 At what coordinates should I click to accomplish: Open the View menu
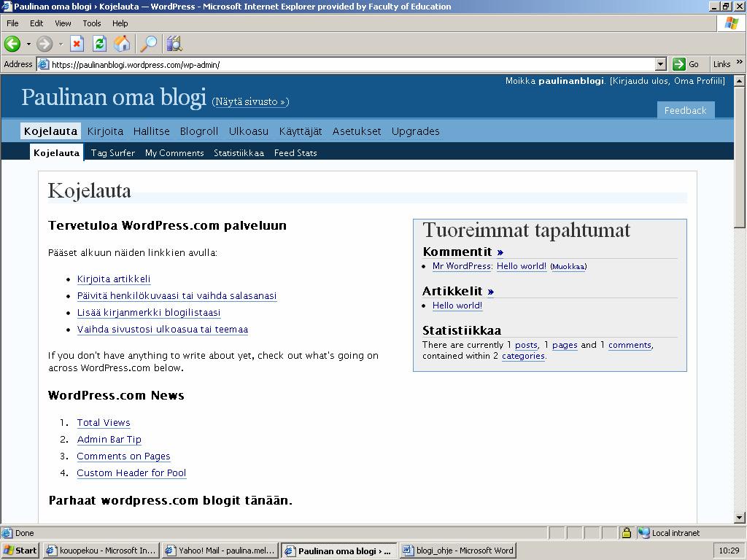[63, 23]
